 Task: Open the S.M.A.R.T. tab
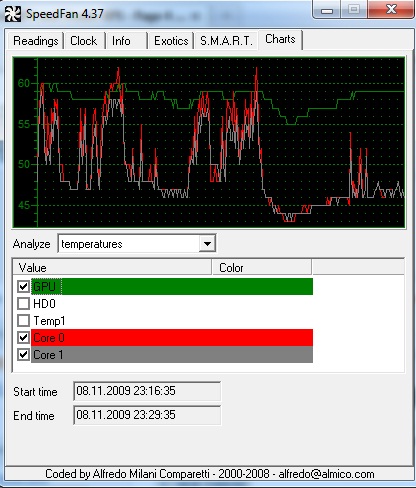(x=226, y=41)
